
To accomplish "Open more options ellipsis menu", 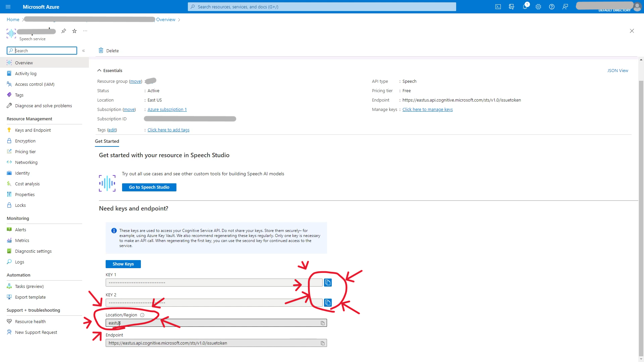I will 85,31.
